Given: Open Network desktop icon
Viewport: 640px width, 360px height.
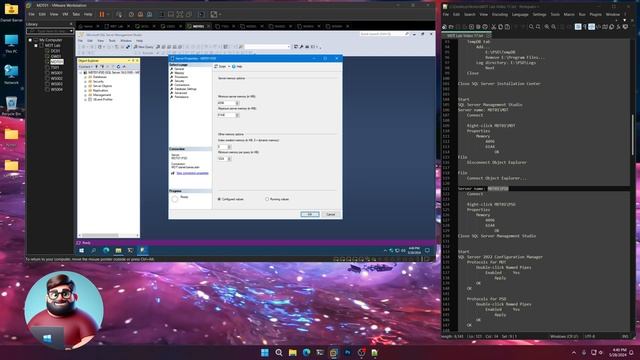Looking at the screenshot, I should tap(11, 74).
